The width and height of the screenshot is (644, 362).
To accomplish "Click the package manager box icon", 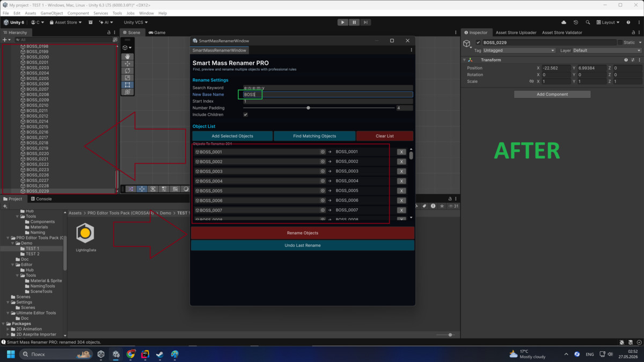I will 91,23.
